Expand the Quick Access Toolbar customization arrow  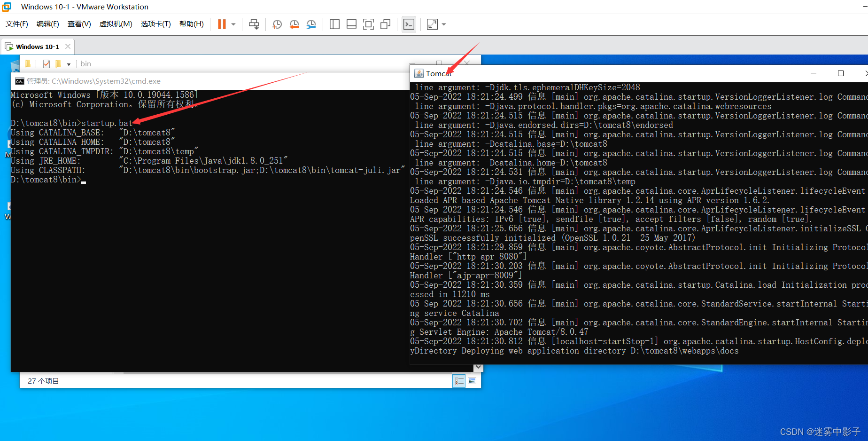point(69,63)
